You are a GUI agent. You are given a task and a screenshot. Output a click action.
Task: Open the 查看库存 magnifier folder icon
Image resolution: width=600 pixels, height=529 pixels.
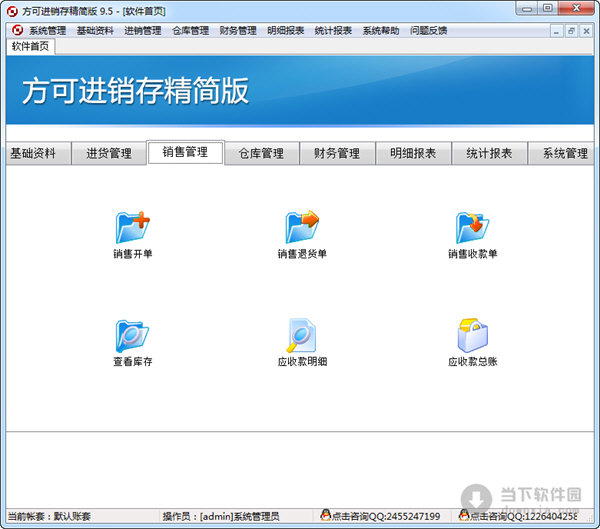[x=132, y=336]
